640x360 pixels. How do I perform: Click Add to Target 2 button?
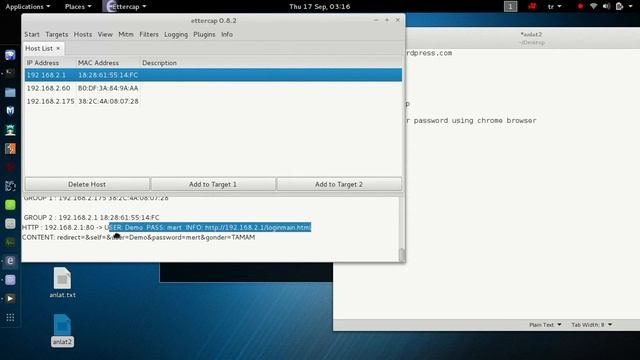(339, 184)
